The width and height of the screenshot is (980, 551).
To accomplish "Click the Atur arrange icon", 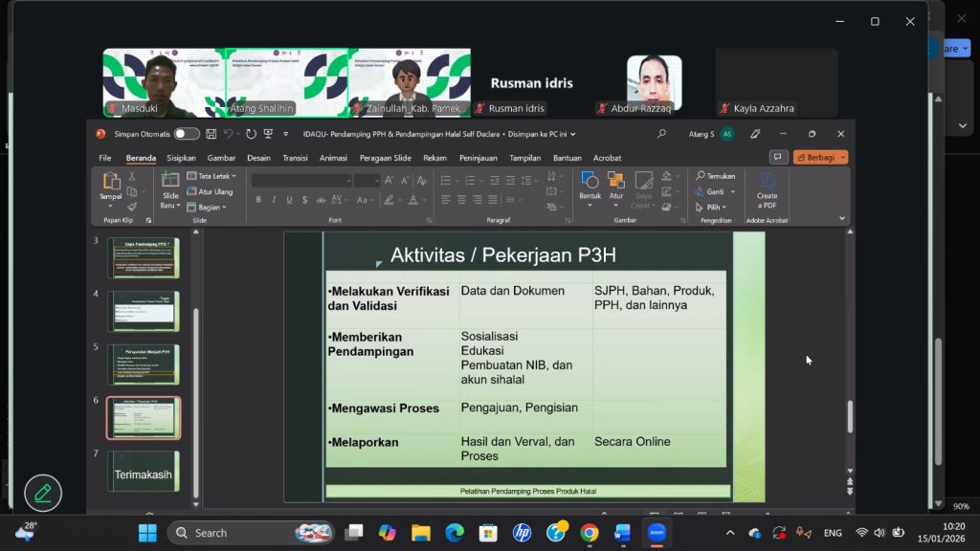I will (x=616, y=182).
